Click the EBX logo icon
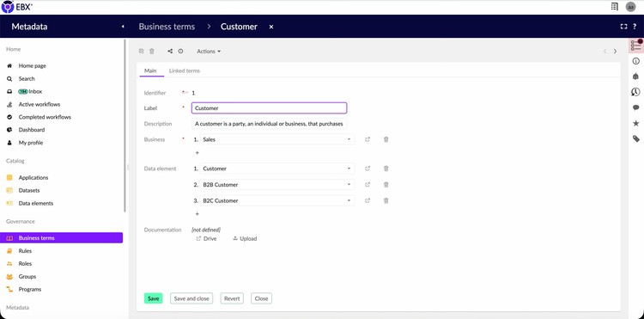 (8, 7)
